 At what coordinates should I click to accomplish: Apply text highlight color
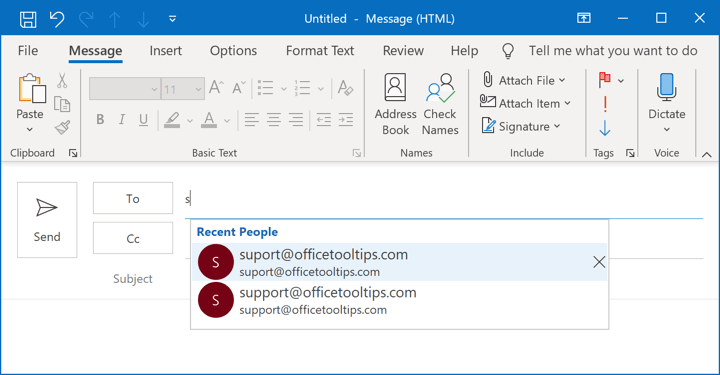[172, 120]
